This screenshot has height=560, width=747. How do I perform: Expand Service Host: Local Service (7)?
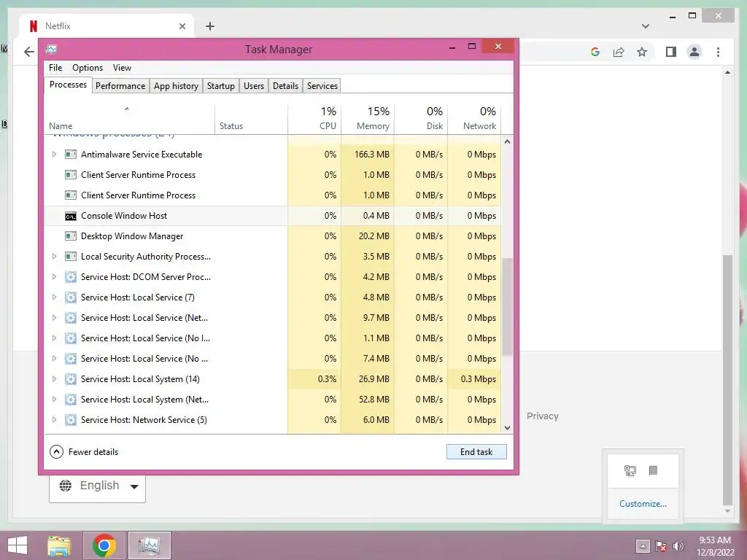(54, 297)
